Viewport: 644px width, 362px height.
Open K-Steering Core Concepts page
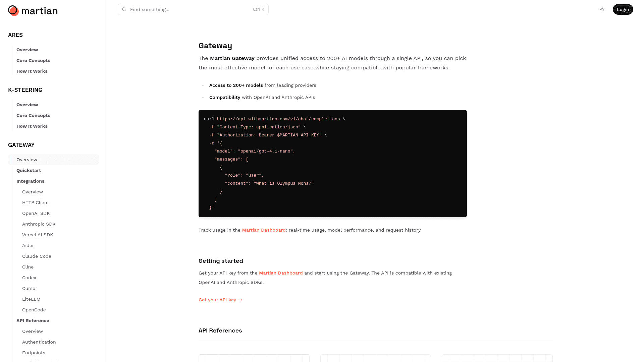[x=33, y=115]
